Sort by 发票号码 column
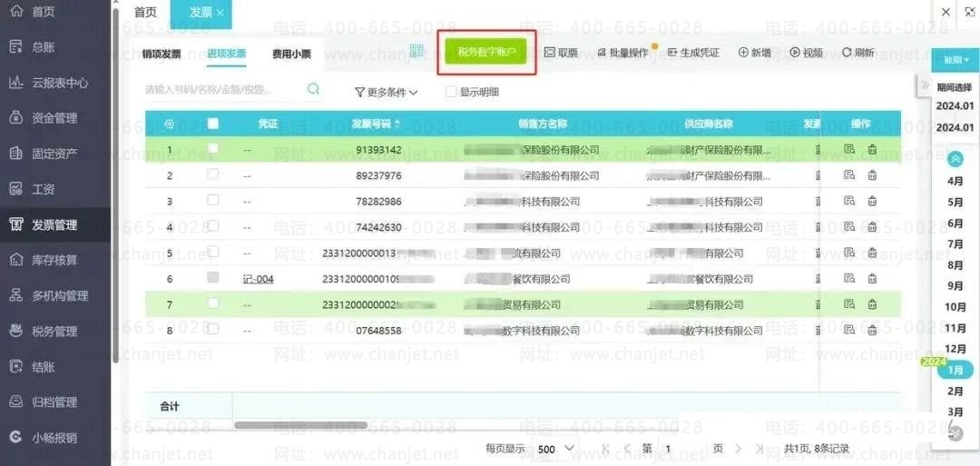Image resolution: width=980 pixels, height=466 pixels. (375, 124)
